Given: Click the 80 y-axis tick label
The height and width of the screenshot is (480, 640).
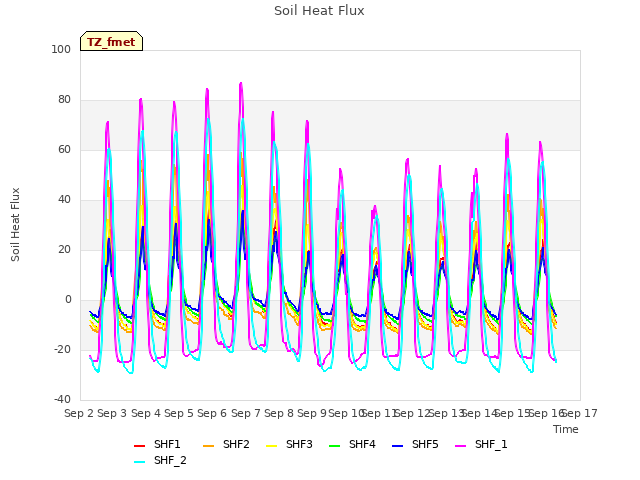Looking at the screenshot, I should pyautogui.click(x=64, y=100).
